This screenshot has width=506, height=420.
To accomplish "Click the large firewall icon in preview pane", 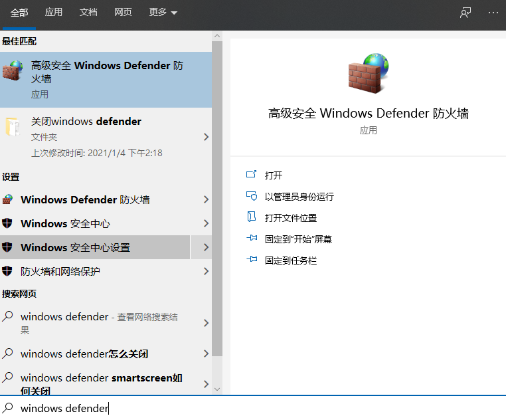I will click(x=368, y=74).
